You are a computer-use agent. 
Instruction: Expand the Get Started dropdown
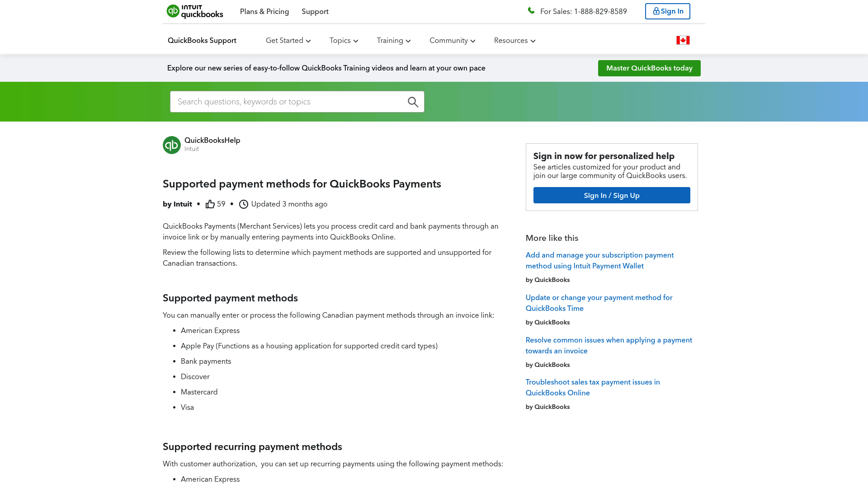[x=288, y=41]
